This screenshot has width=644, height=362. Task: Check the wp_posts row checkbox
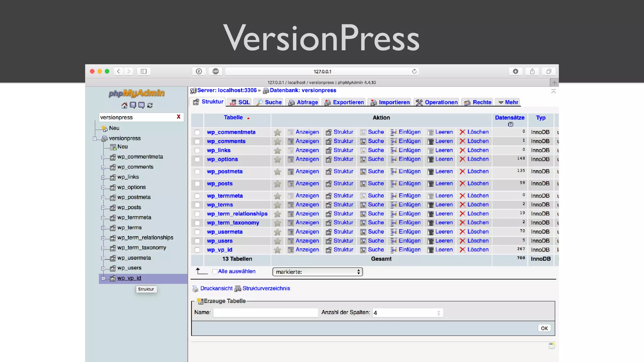pyautogui.click(x=197, y=184)
